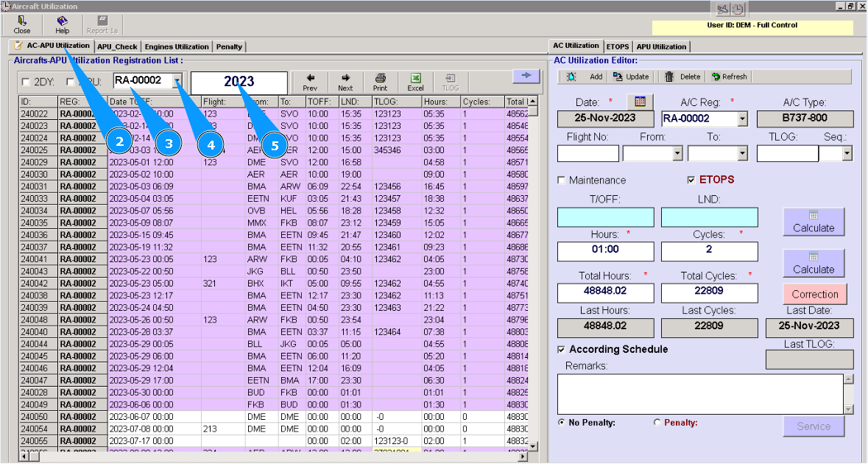868x464 pixels.
Task: Enable the 2DY checkbox
Action: pyautogui.click(x=26, y=82)
